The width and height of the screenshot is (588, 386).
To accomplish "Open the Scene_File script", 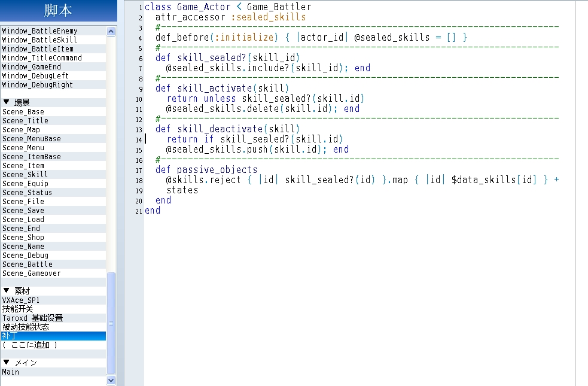I will (54, 202).
